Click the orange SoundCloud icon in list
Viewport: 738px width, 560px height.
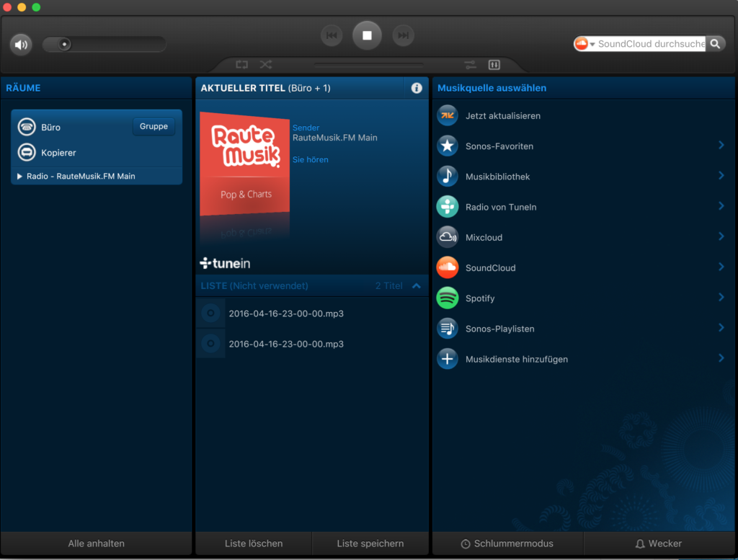click(x=448, y=267)
